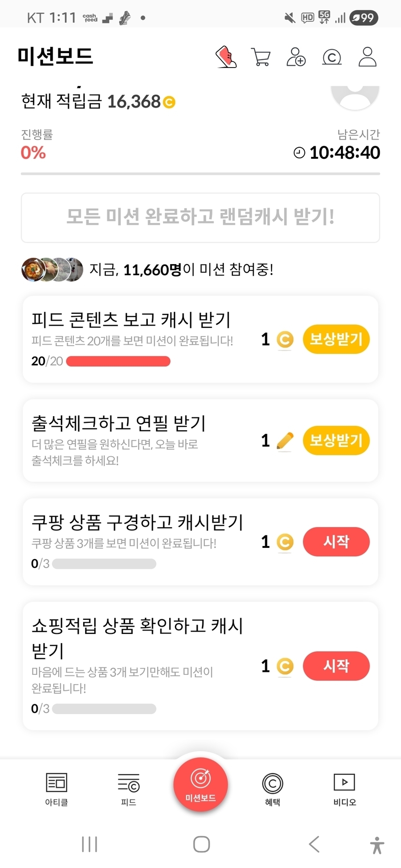Tap the Coupang mission 0/3 progress bar
Image resolution: width=401 pixels, height=868 pixels.
pos(104,564)
